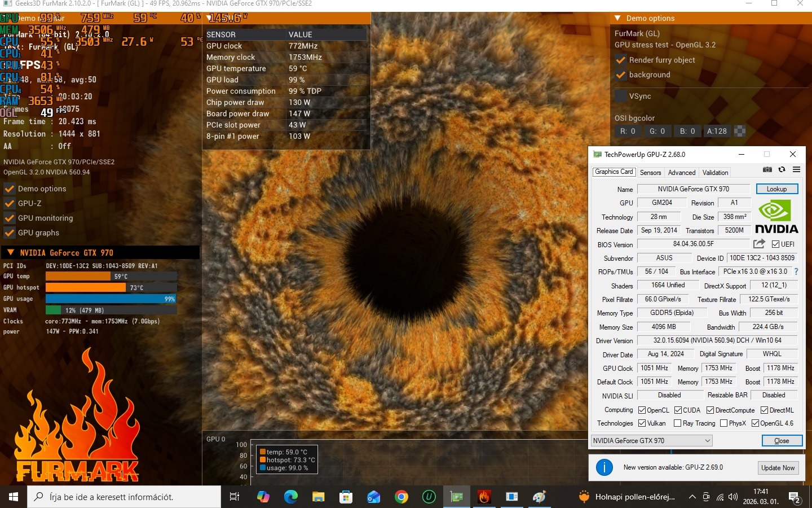Viewport: 812px width, 508px height.
Task: Click the Bus Interface question mark
Action: coord(796,271)
